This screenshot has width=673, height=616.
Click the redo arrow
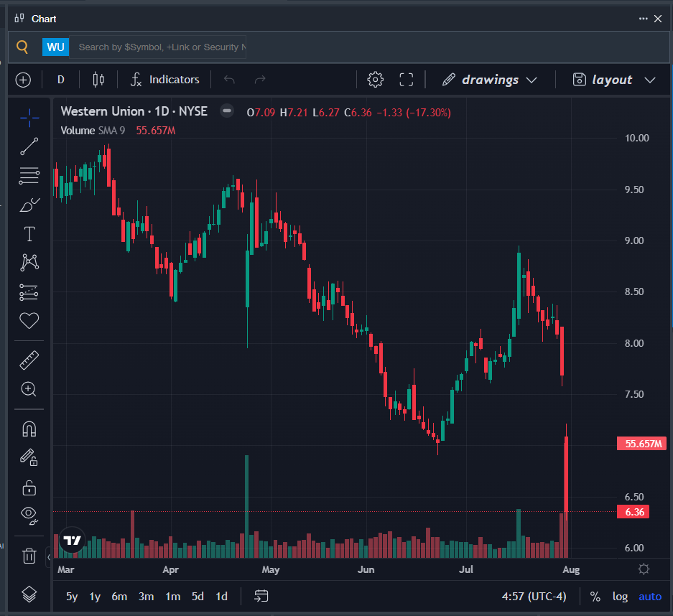[x=260, y=80]
